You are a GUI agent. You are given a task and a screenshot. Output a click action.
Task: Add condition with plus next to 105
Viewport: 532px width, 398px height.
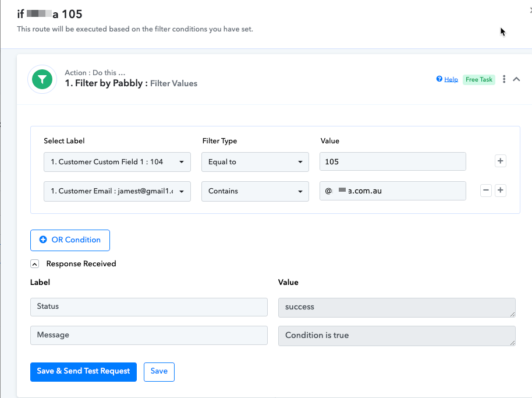(x=500, y=161)
